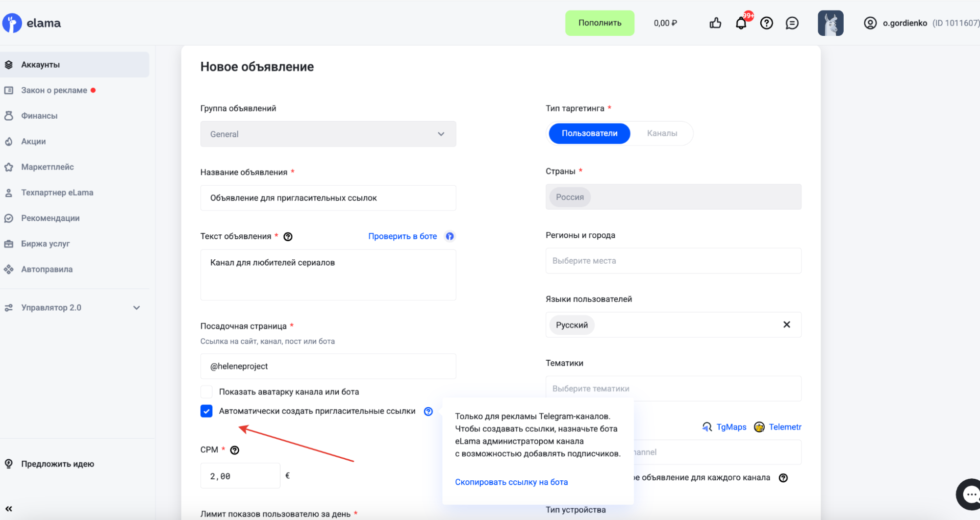This screenshot has width=980, height=520.
Task: Open Финансы in the sidebar
Action: tap(39, 116)
